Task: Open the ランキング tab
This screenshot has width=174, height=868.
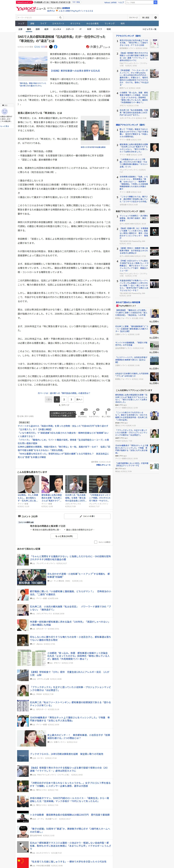Action: [x=109, y=24]
